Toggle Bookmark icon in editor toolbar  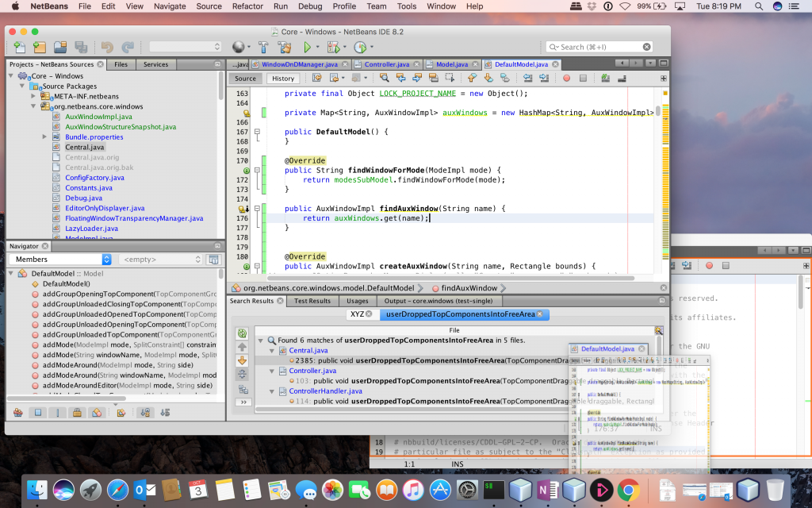tap(505, 79)
